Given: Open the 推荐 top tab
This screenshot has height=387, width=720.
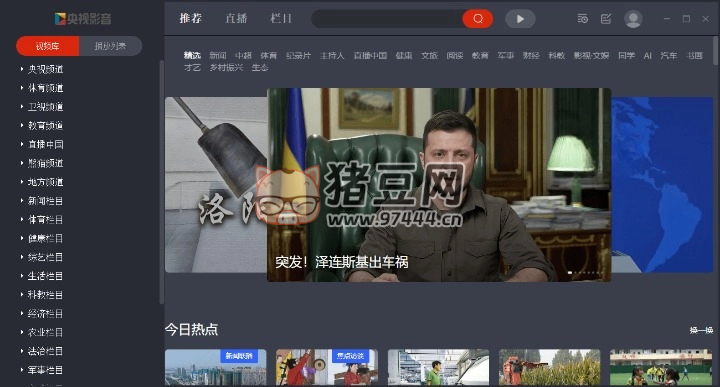Looking at the screenshot, I should coord(191,18).
